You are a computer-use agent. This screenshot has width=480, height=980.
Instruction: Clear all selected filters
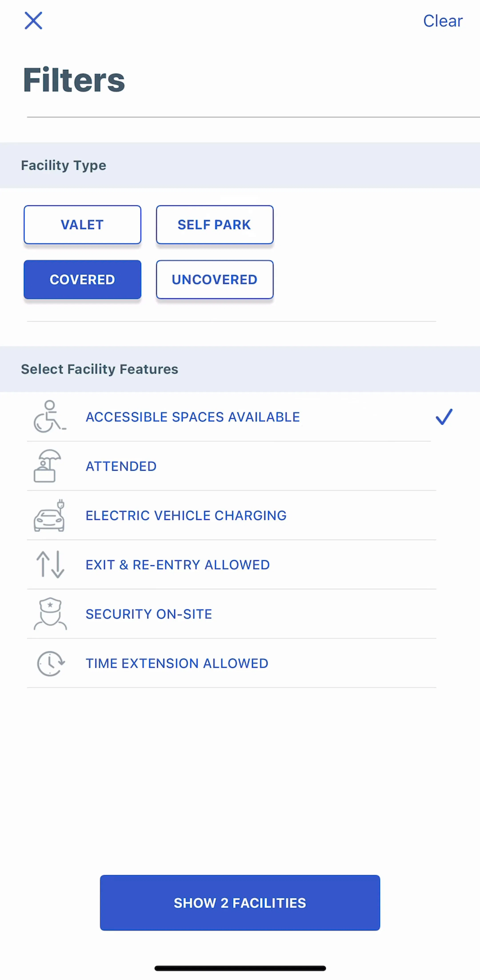443,21
